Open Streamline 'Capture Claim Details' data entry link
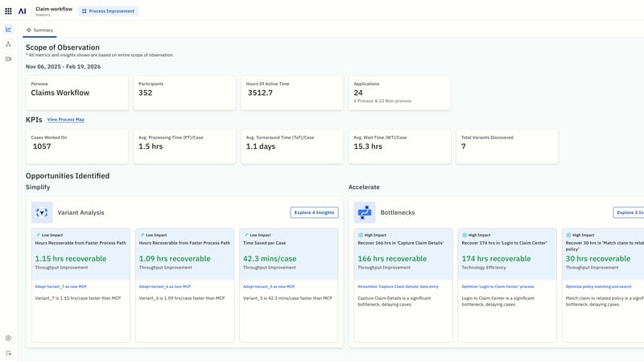The width and height of the screenshot is (644, 362). click(397, 286)
